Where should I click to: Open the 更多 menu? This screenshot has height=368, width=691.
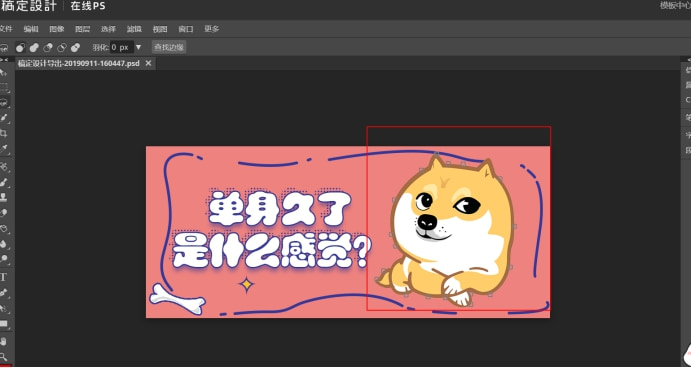click(212, 29)
